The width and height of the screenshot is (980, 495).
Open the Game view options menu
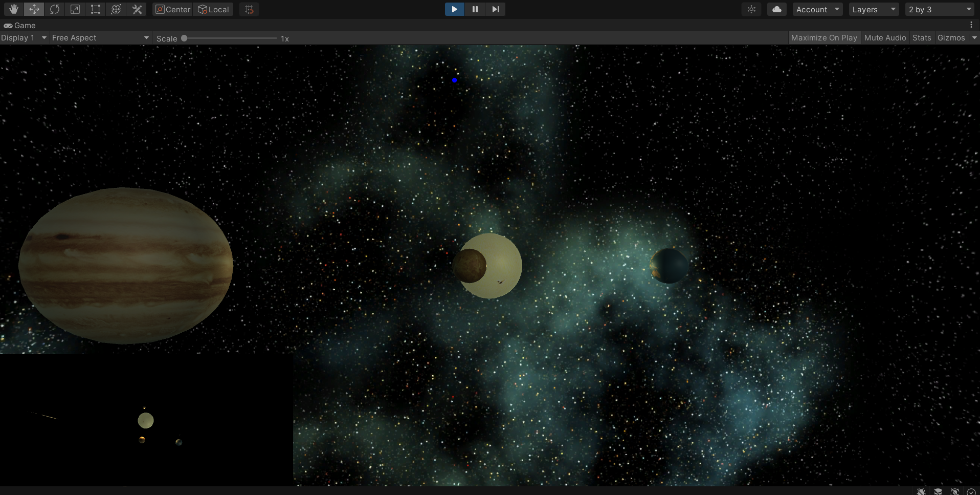[971, 25]
